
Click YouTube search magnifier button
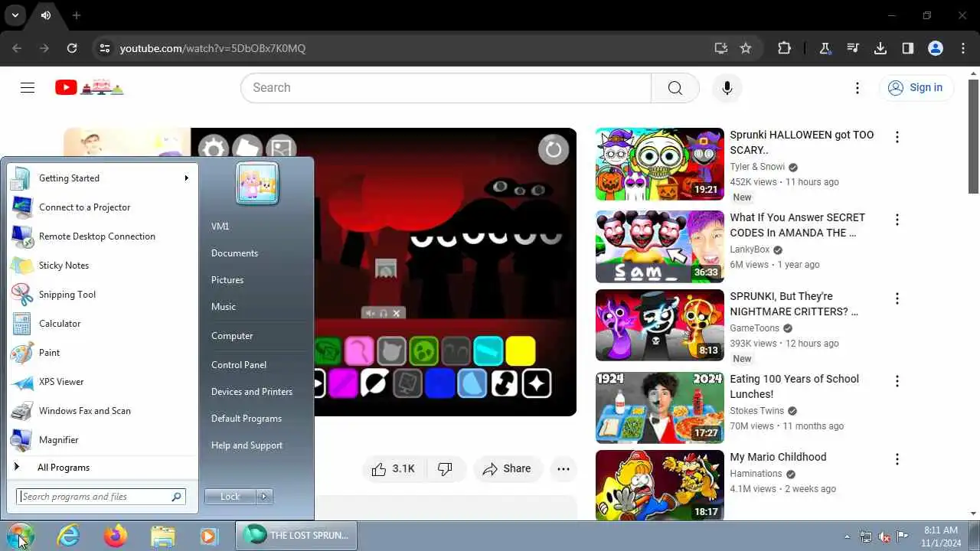pyautogui.click(x=675, y=88)
